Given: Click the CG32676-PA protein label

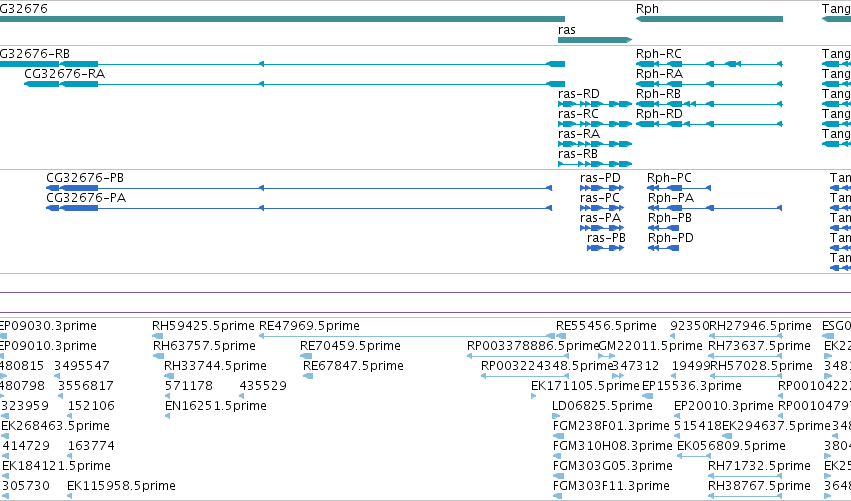Looking at the screenshot, I should coord(86,198).
